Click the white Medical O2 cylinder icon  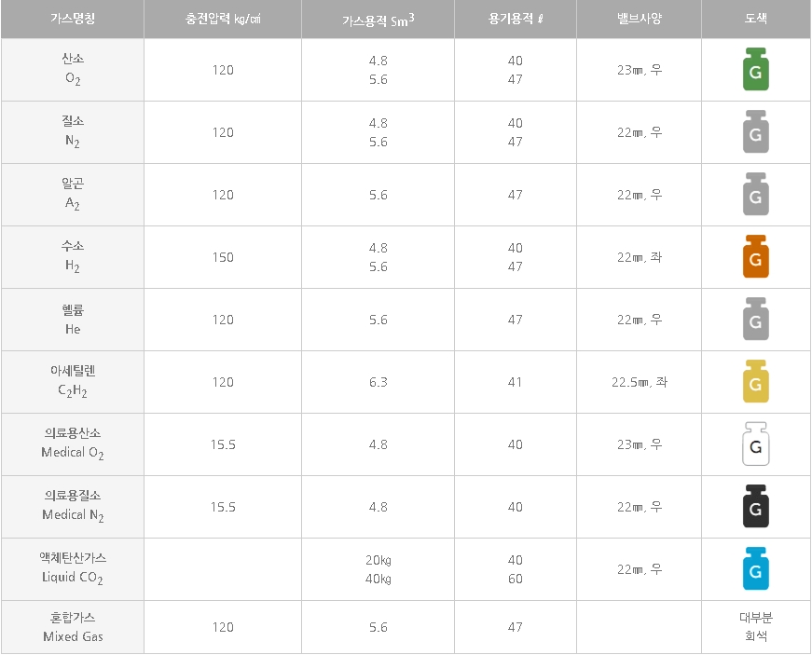tap(755, 444)
